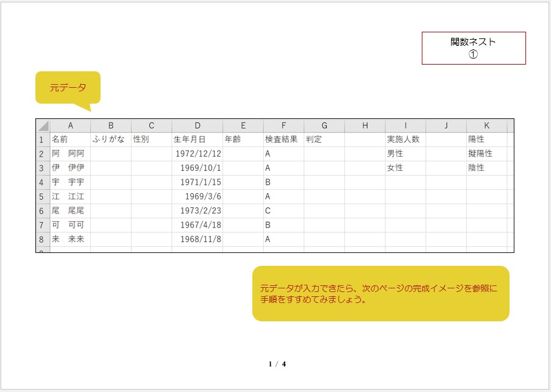Screen dimensions: 551x392
Task: Click the yellow 元データ callout label
Action: coord(68,88)
